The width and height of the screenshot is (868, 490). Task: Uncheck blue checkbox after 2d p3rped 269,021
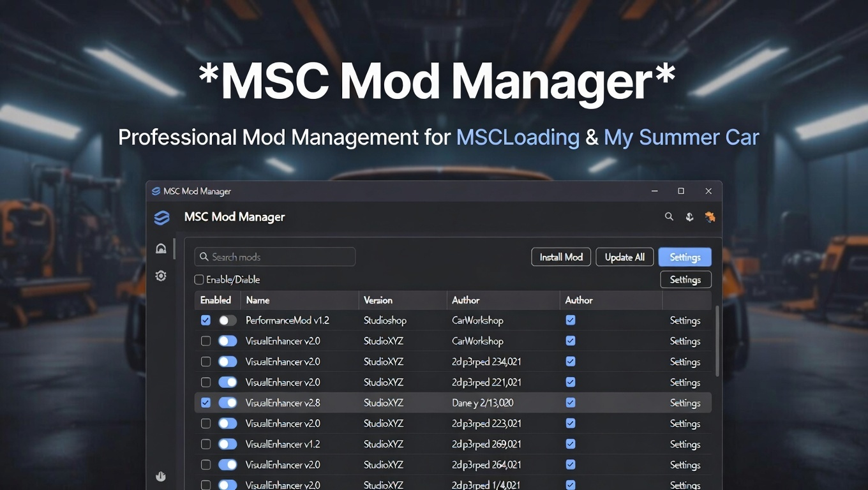tap(571, 444)
